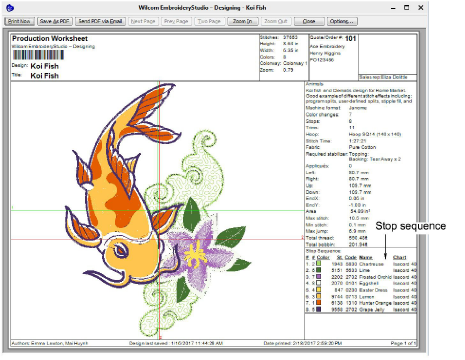
Task: Click the 'Stop Sequence:' label
Action: coord(323,251)
